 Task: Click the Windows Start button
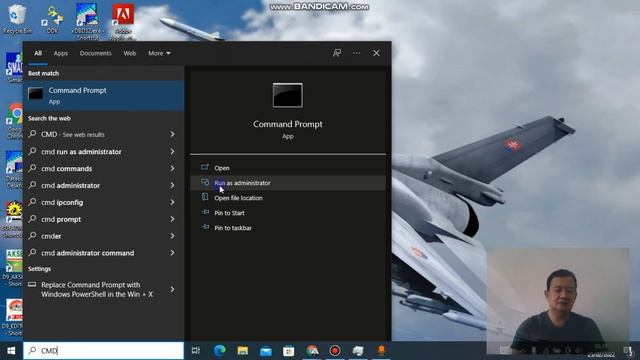tap(11, 351)
